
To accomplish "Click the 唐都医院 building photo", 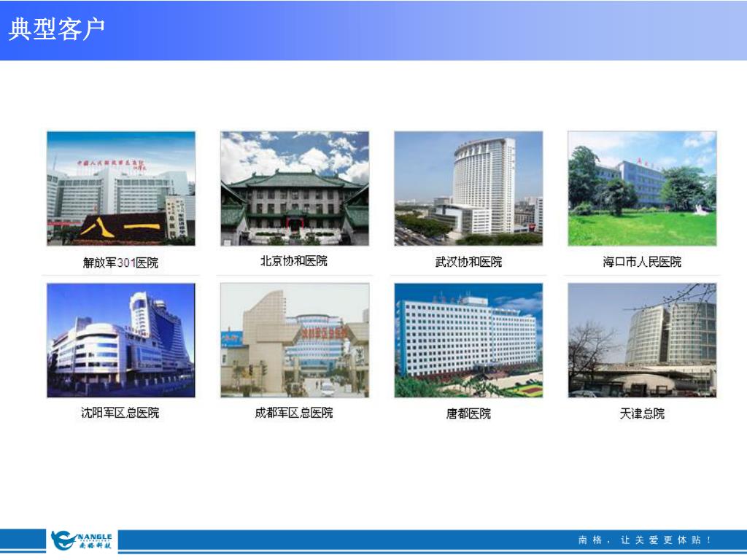I will [x=468, y=341].
